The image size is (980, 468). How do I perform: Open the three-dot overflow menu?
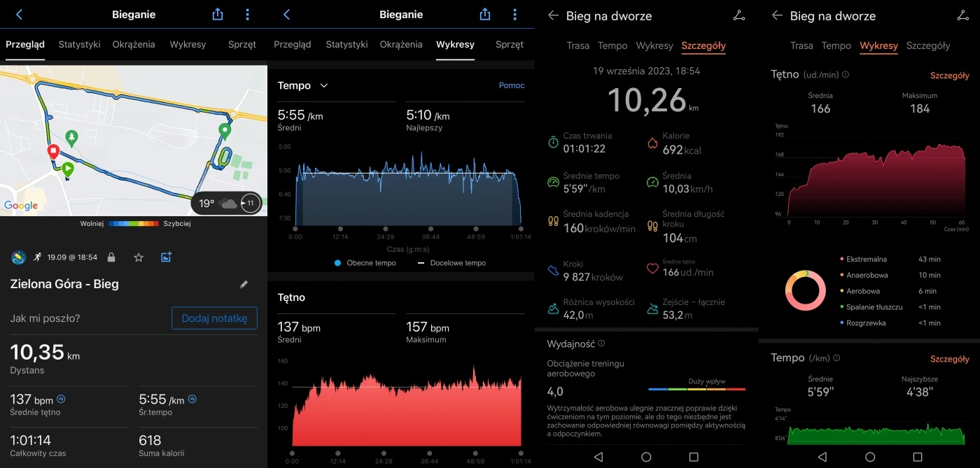point(248,14)
